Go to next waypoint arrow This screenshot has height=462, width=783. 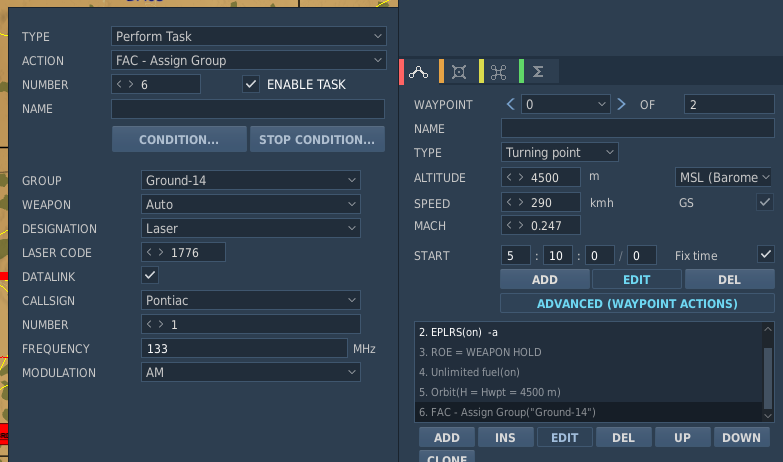tap(621, 104)
